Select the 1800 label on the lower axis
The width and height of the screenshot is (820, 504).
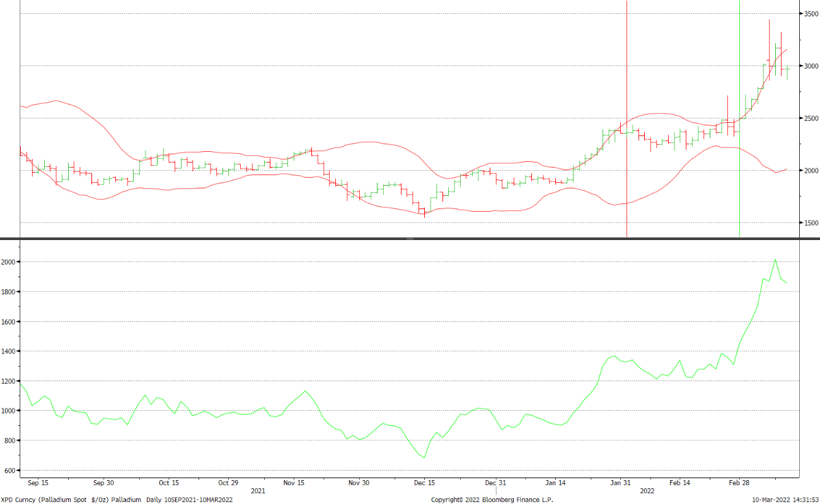[9, 291]
